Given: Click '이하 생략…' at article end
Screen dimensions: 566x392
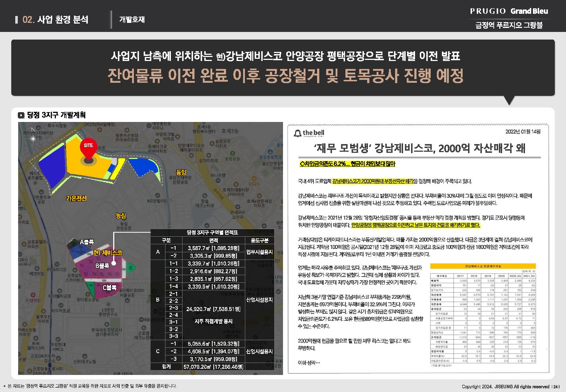Looking at the screenshot, I should (309, 363).
